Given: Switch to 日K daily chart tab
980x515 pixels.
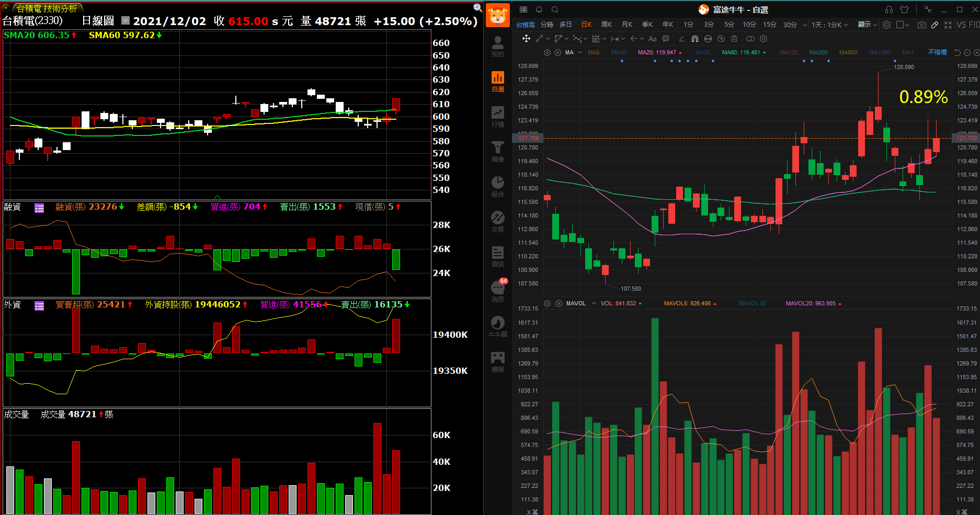Looking at the screenshot, I should click(586, 25).
